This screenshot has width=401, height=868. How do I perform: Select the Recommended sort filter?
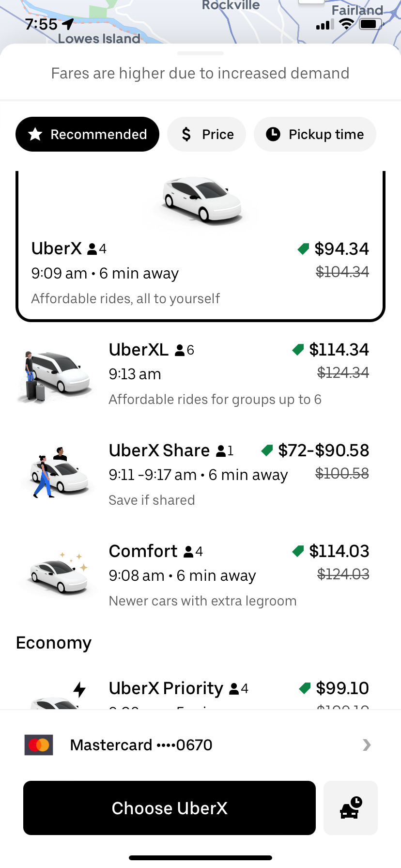click(88, 134)
